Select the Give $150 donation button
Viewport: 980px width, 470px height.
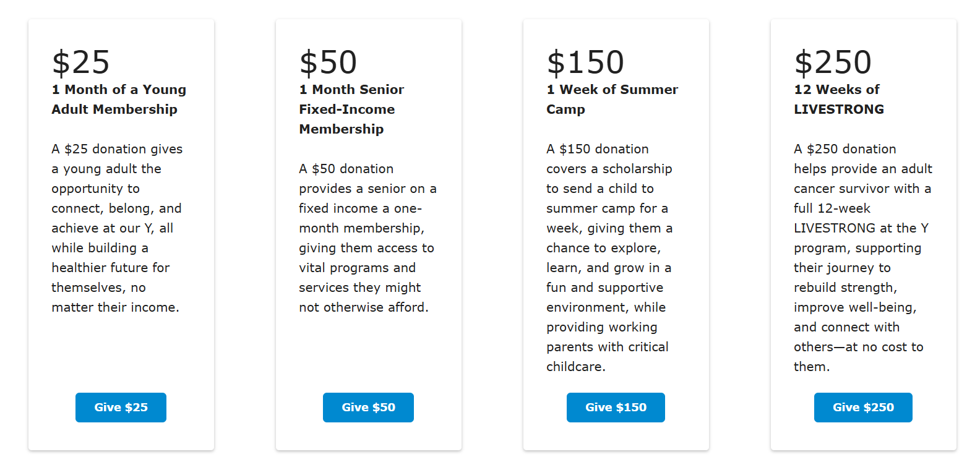616,408
